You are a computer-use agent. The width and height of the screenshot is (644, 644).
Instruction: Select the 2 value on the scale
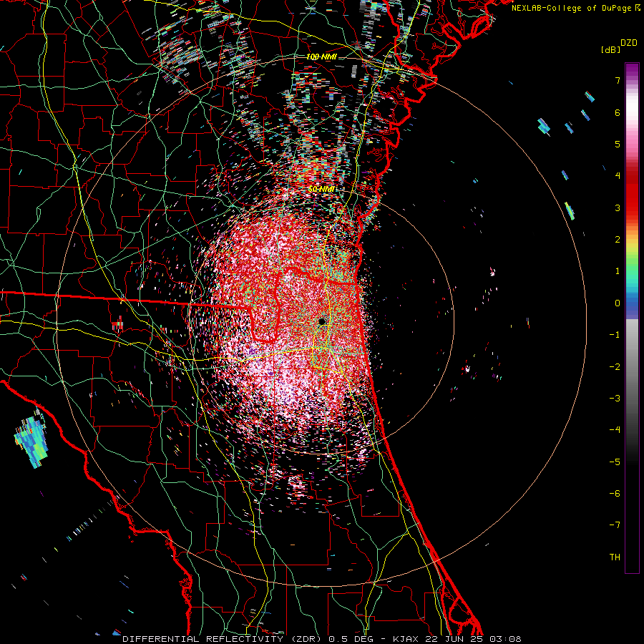tap(618, 239)
